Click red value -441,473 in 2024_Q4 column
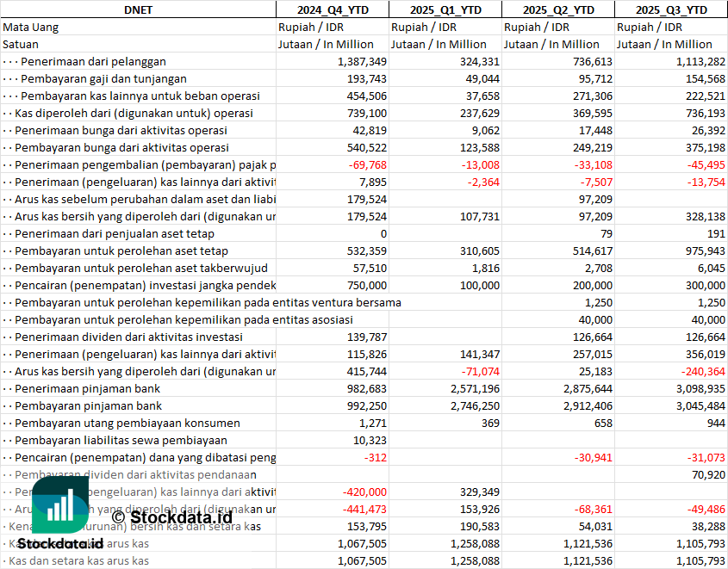This screenshot has width=728, height=569. (364, 508)
